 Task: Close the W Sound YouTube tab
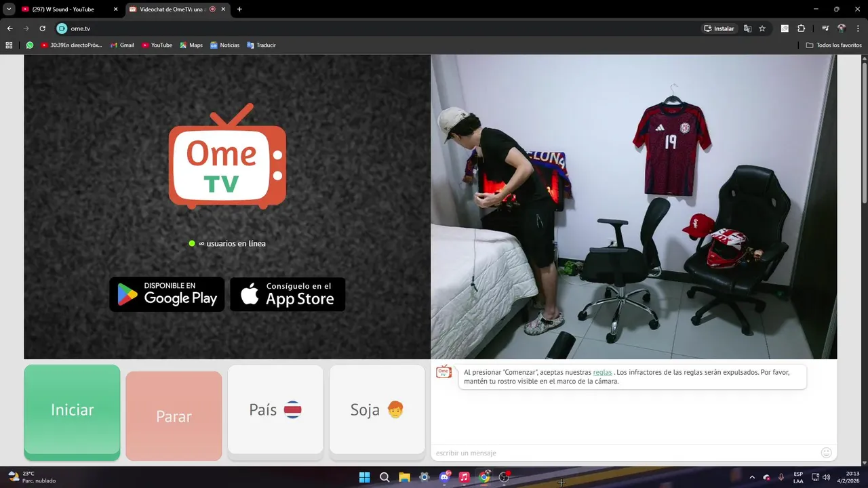(x=115, y=9)
